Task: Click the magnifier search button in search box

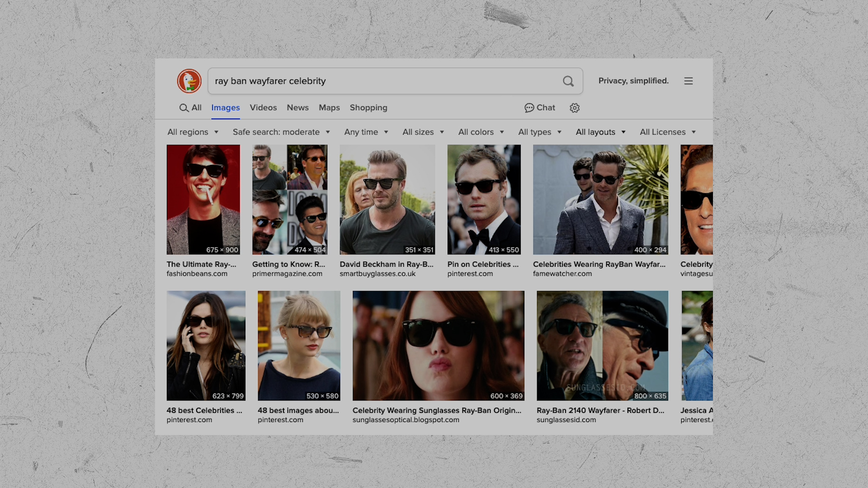Action: click(x=568, y=81)
